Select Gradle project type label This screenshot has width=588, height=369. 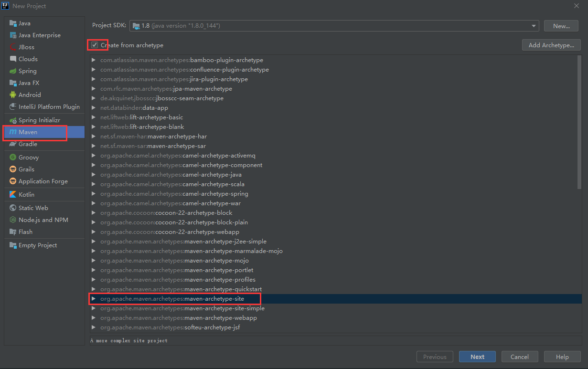(x=28, y=144)
